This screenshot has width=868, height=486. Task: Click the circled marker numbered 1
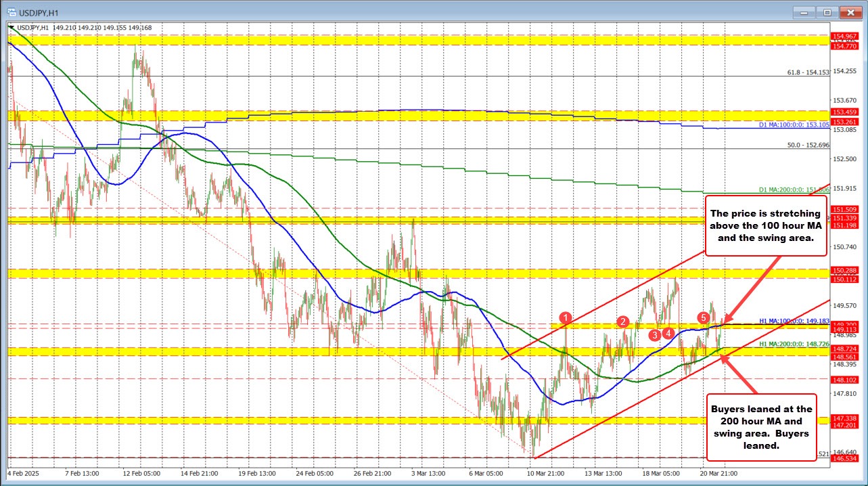(x=566, y=317)
